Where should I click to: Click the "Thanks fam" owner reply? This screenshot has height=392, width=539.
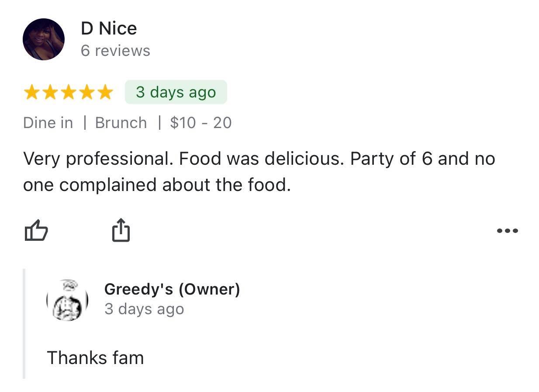pyautogui.click(x=95, y=358)
